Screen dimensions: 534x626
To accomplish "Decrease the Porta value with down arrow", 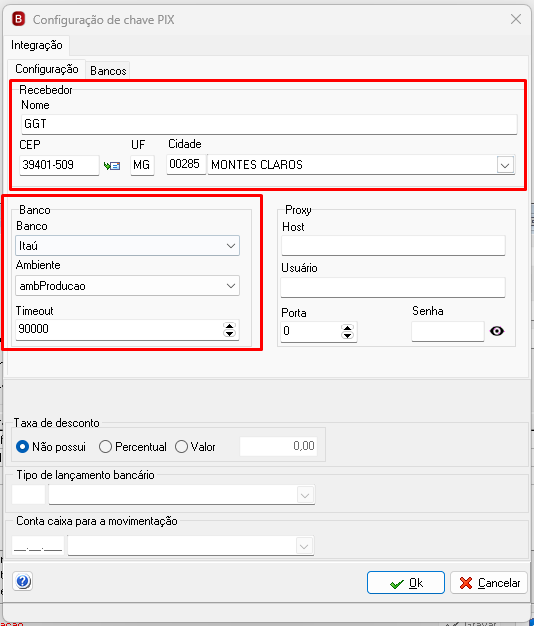I will pos(348,335).
